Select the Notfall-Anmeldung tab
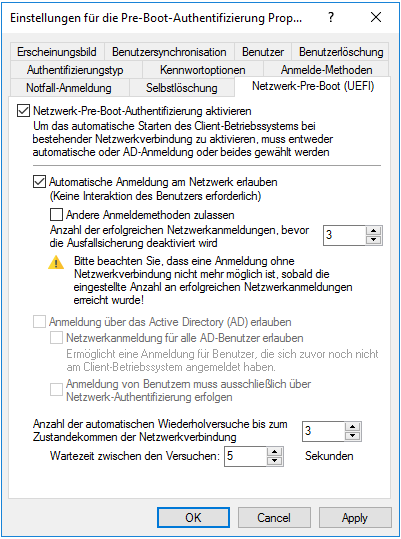 coord(69,88)
